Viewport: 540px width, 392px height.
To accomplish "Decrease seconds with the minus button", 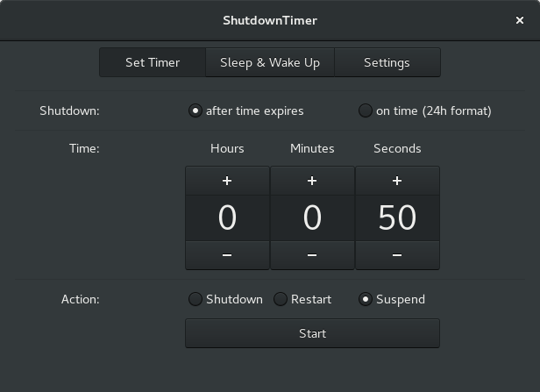I will [x=397, y=255].
